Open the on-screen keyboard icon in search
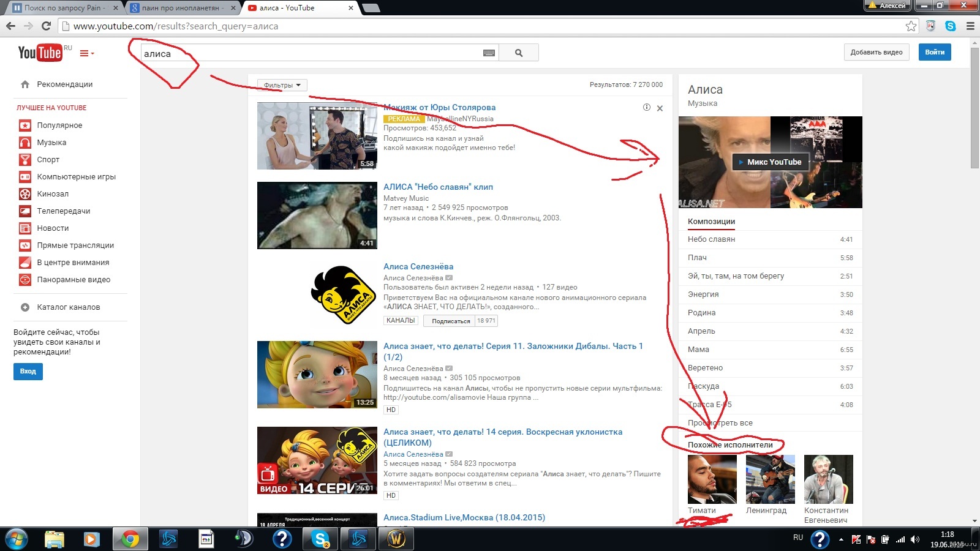This screenshot has width=980, height=551. [x=489, y=53]
